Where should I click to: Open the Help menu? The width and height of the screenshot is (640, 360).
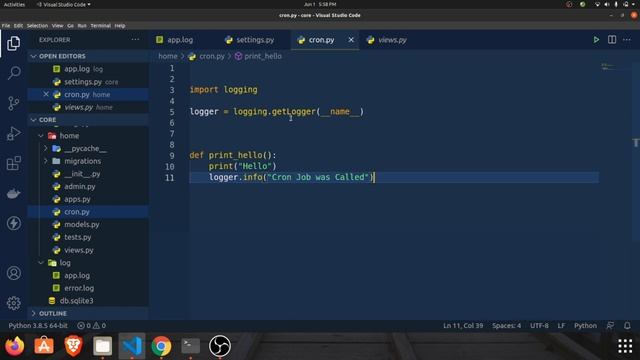pos(120,26)
